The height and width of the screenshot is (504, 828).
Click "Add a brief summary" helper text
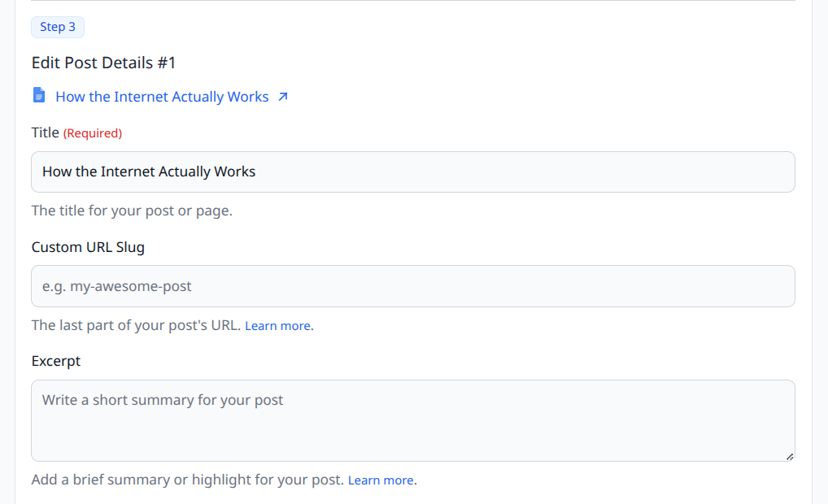(x=187, y=480)
